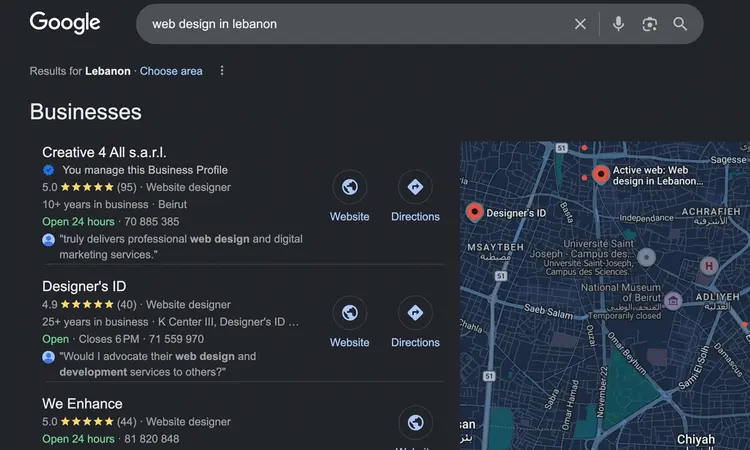Select the Active web map pin

(x=601, y=174)
